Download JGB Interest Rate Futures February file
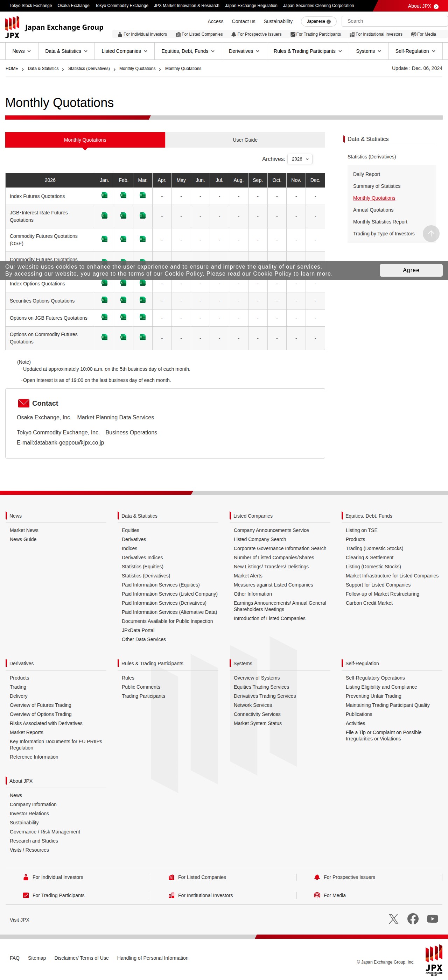This screenshot has height=980, width=448. pos(123,216)
